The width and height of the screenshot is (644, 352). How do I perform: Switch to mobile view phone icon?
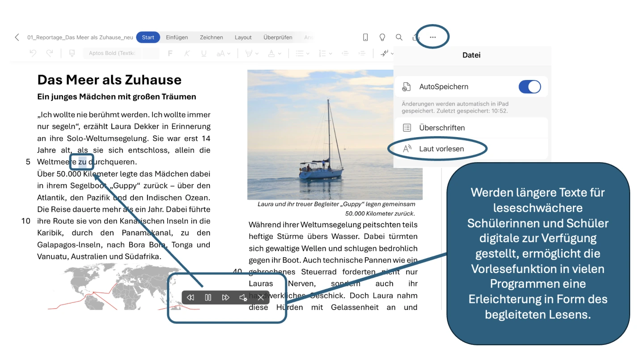(x=365, y=38)
